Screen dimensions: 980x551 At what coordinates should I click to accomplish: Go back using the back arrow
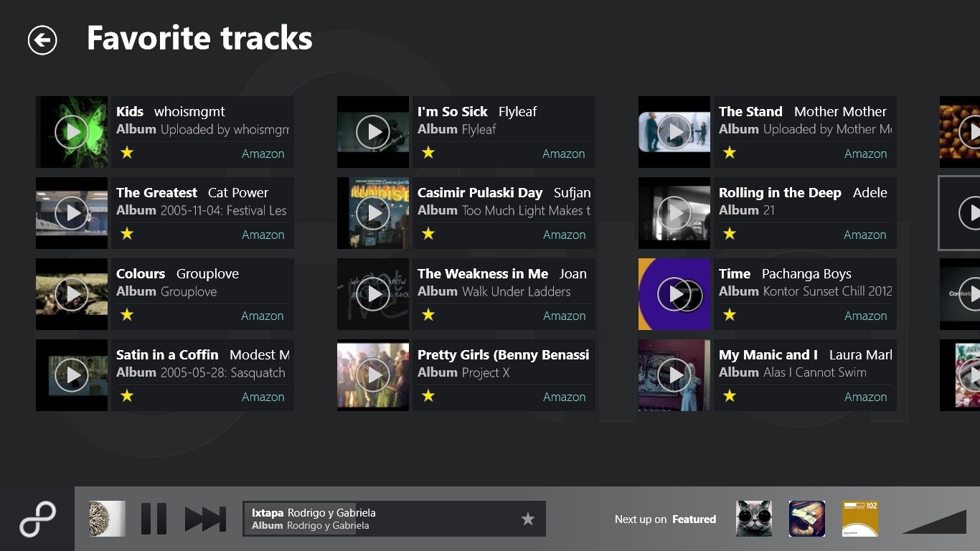pyautogui.click(x=42, y=40)
